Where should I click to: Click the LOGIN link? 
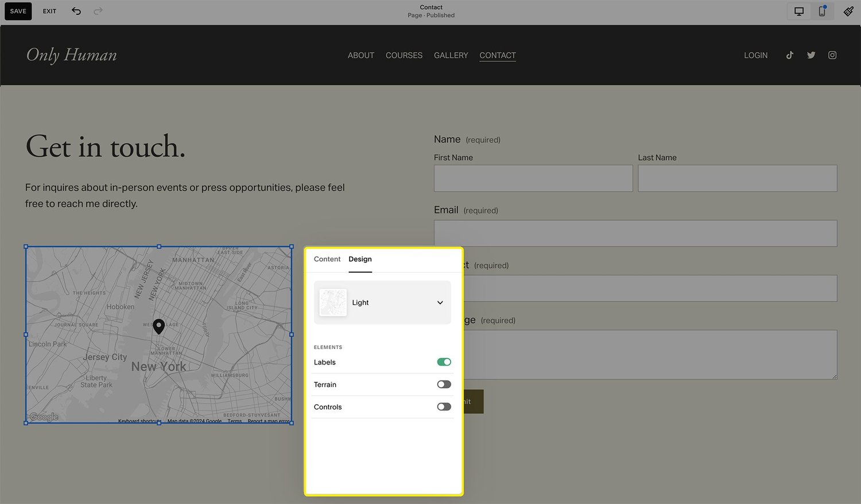(755, 55)
